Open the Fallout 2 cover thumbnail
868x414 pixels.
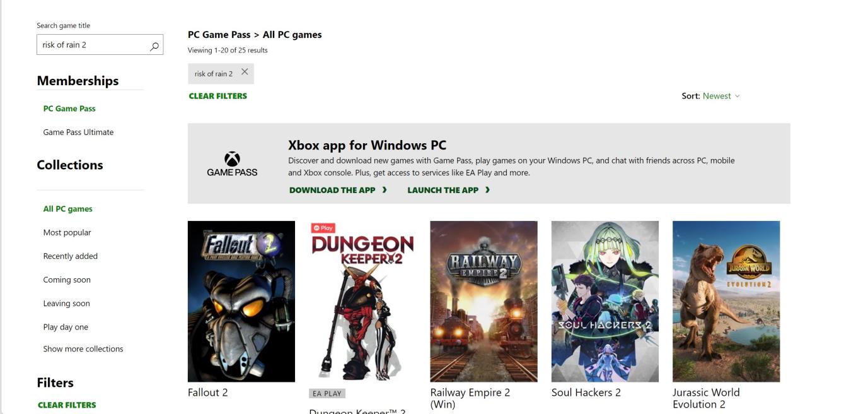pos(241,301)
